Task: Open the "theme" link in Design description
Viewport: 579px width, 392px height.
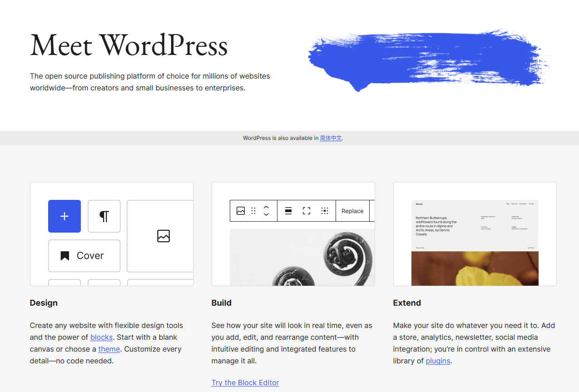Action: pyautogui.click(x=109, y=349)
